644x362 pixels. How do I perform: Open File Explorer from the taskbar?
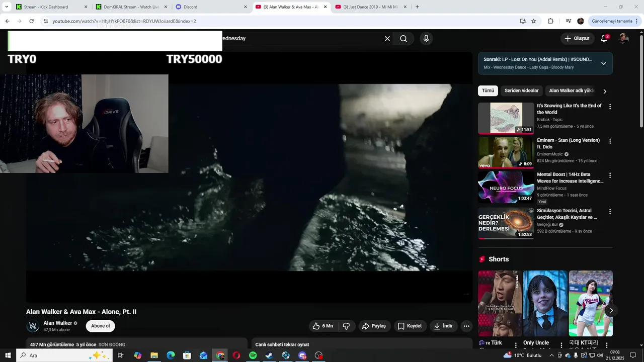[154, 355]
